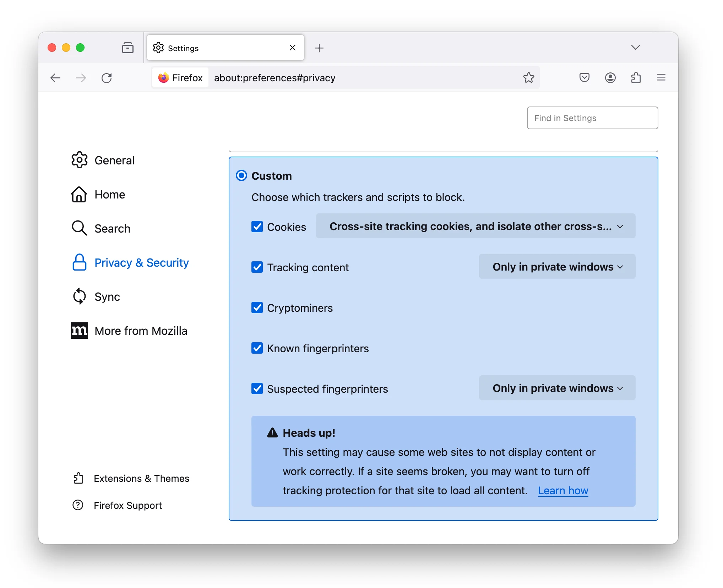Uncheck the Tracking content checkbox

[x=257, y=267]
